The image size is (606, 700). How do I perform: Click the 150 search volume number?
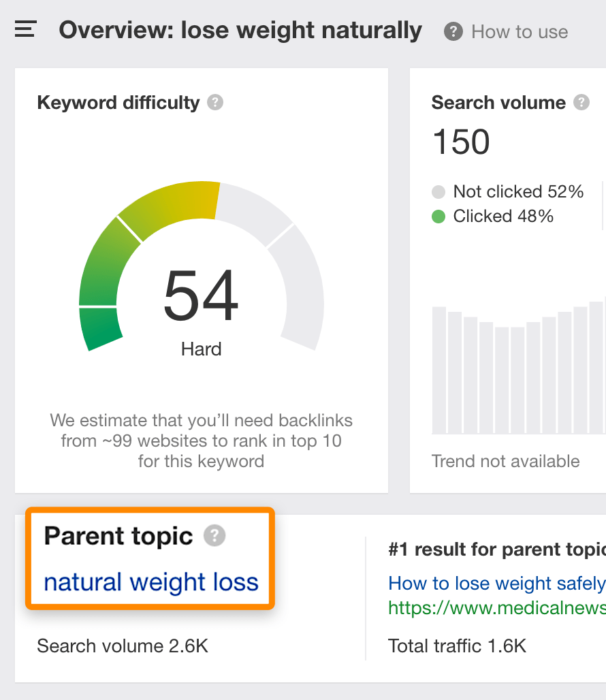click(461, 142)
